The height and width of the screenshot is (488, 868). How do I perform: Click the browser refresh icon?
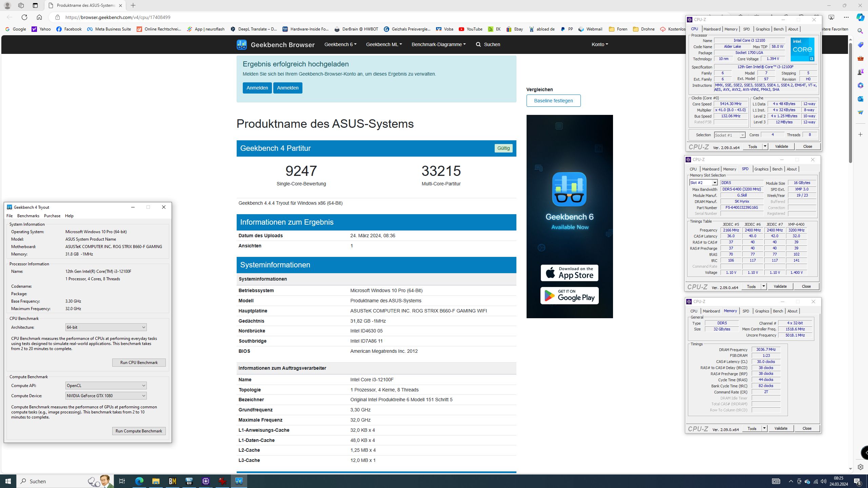pyautogui.click(x=24, y=17)
